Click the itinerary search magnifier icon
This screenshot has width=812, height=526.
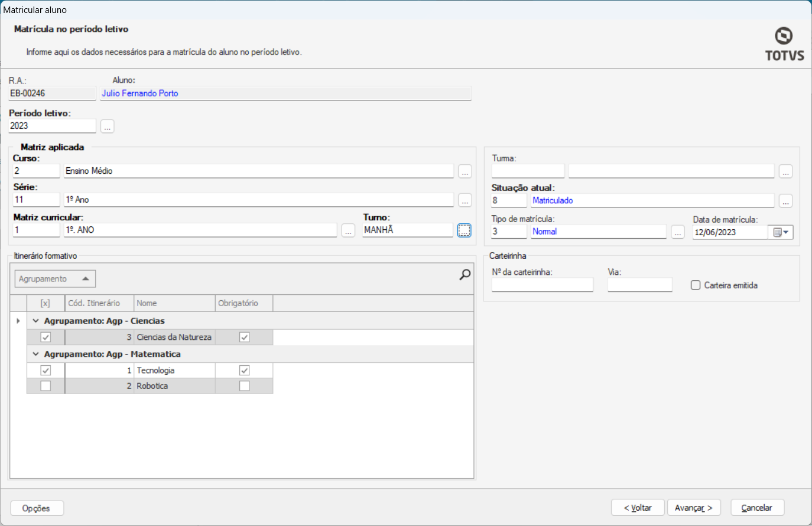(x=465, y=274)
